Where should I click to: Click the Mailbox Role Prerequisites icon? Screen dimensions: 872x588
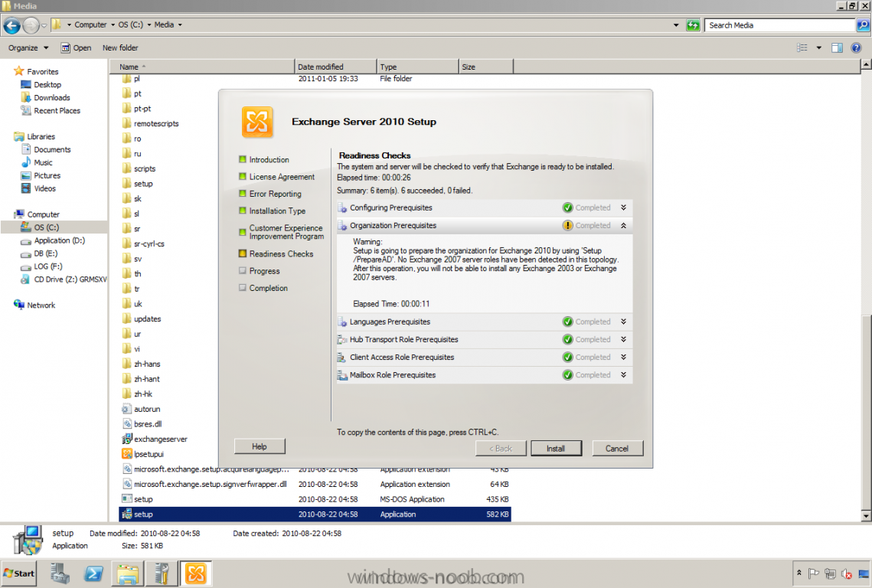[342, 375]
